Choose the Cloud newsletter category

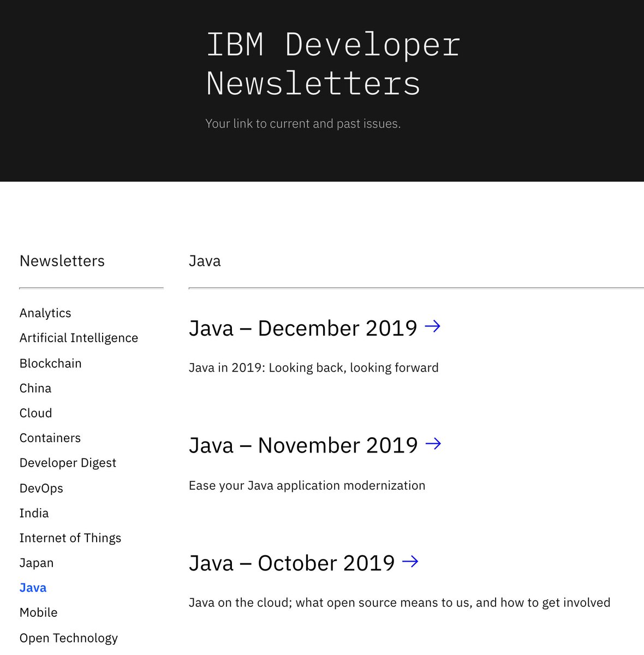(35, 413)
